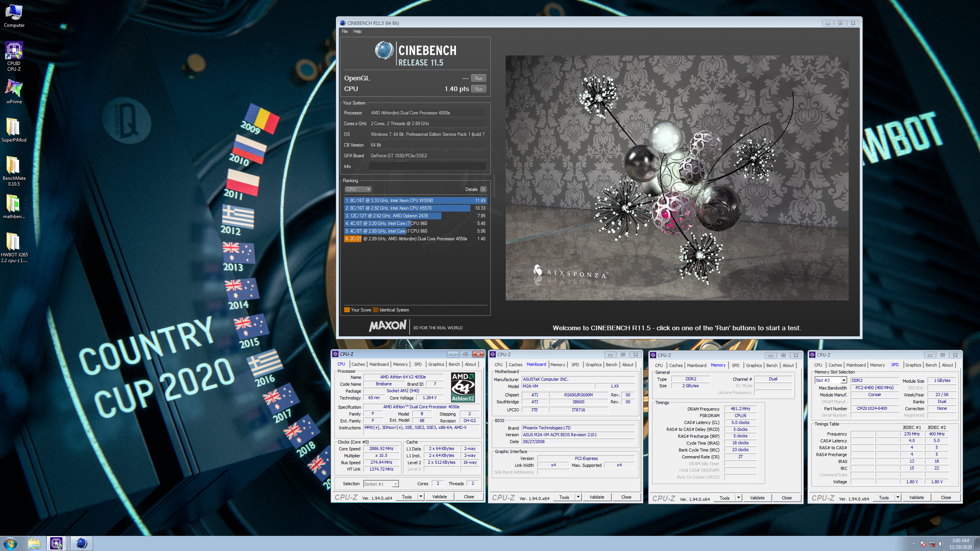The width and height of the screenshot is (980, 551).
Task: Click the Windows Start orb
Action: (x=10, y=543)
